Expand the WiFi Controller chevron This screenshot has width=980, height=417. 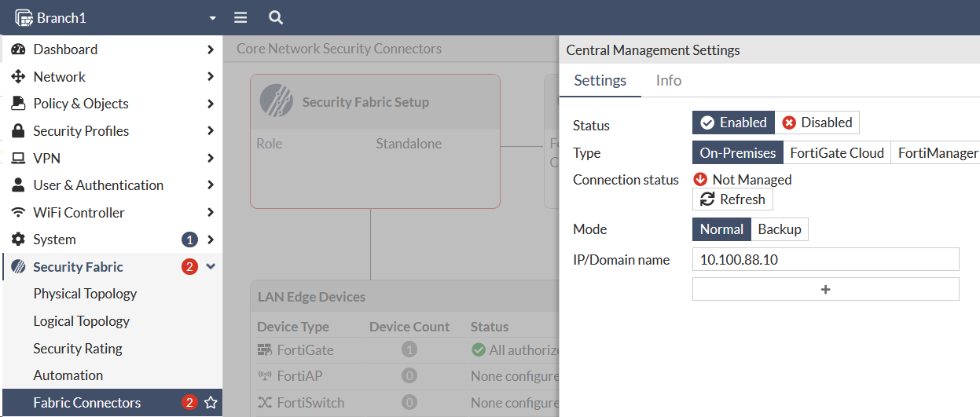(210, 213)
